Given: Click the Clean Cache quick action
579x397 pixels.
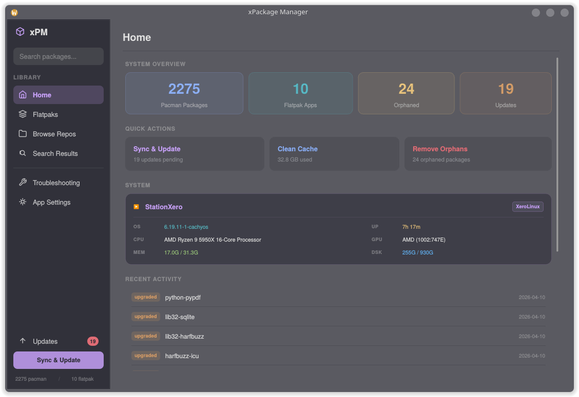Looking at the screenshot, I should tap(334, 154).
